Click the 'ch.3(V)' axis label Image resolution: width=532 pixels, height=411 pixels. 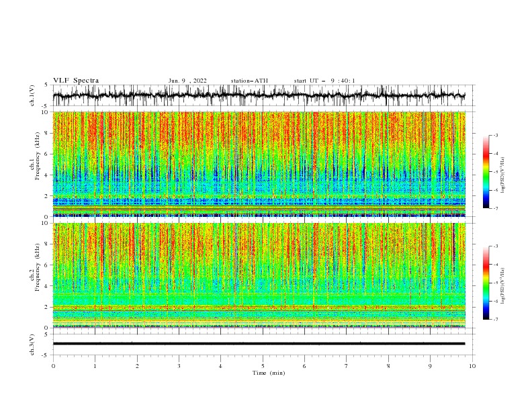(x=32, y=345)
